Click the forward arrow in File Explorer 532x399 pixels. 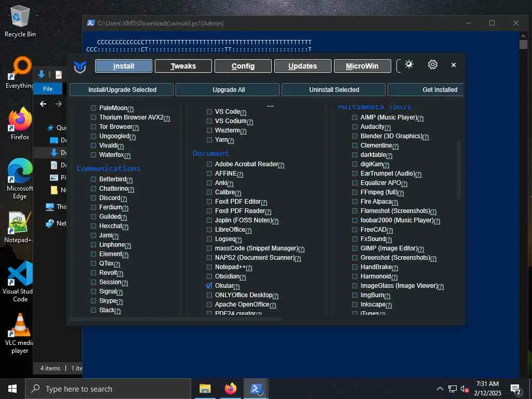point(59,104)
